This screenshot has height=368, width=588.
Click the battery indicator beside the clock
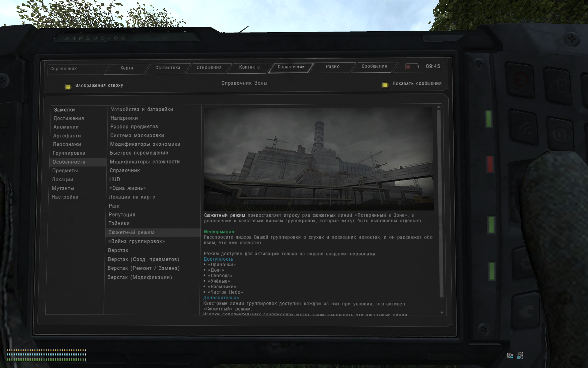(412, 67)
